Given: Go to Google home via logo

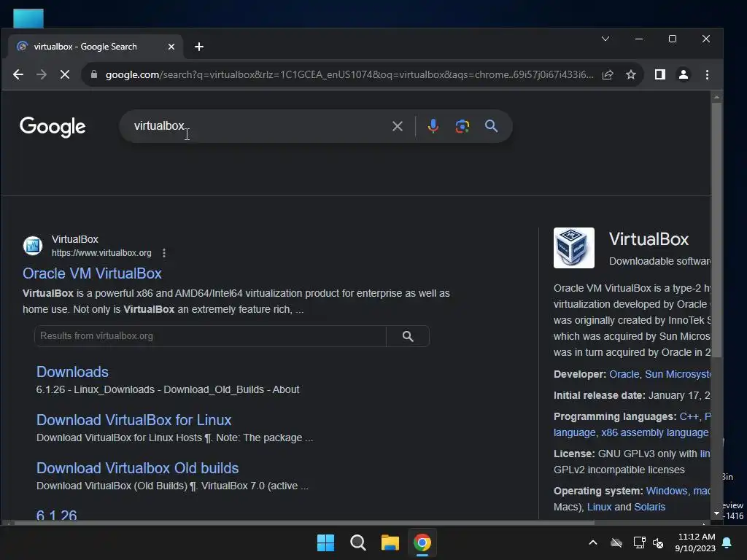Looking at the screenshot, I should [x=53, y=127].
